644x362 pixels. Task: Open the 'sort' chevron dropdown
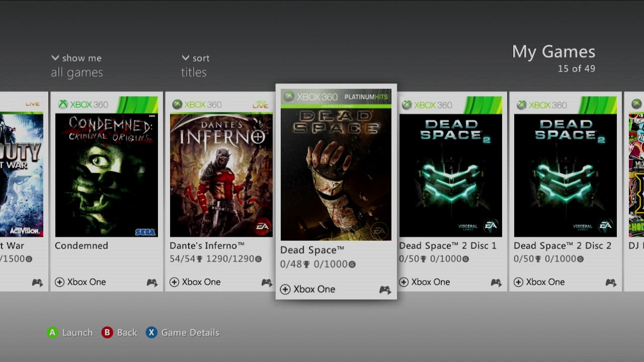pyautogui.click(x=186, y=58)
